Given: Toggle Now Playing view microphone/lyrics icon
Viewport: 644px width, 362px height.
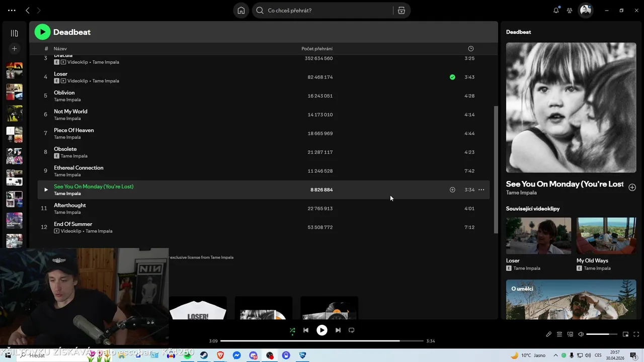Looking at the screenshot, I should (549, 334).
